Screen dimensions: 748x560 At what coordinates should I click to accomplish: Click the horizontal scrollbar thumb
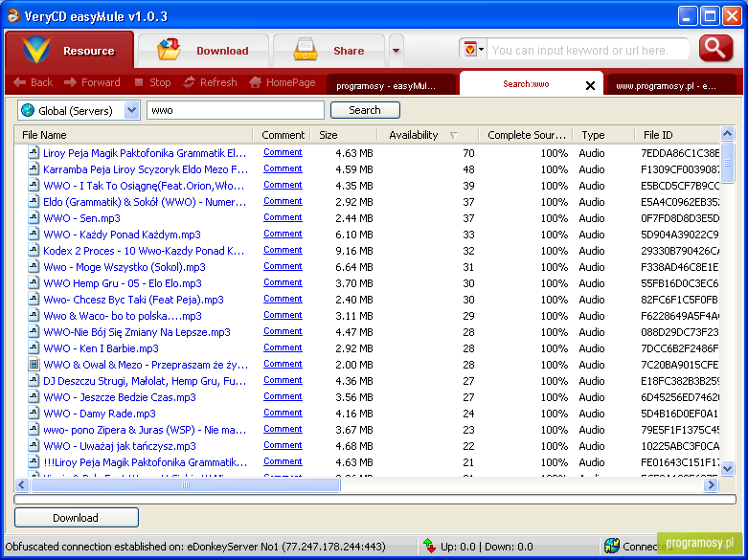click(x=186, y=485)
